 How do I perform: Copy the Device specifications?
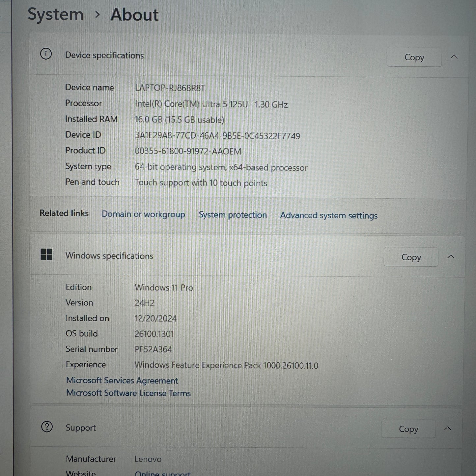click(x=414, y=57)
